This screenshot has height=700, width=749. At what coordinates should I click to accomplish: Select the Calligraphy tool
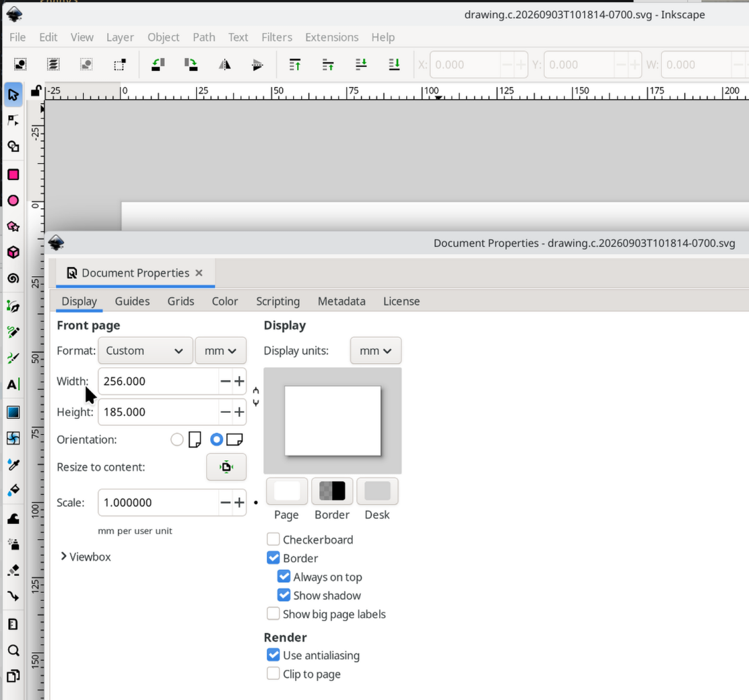[x=13, y=358]
